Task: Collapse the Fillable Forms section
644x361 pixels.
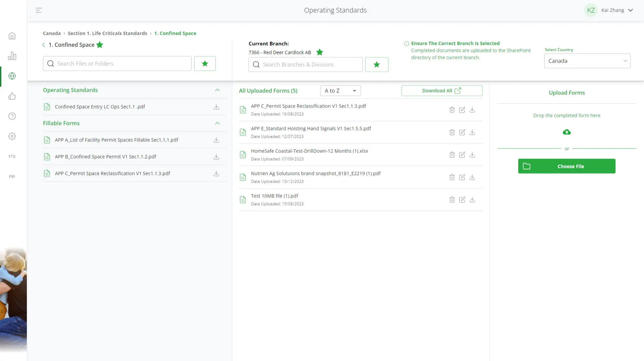Action: (x=217, y=123)
